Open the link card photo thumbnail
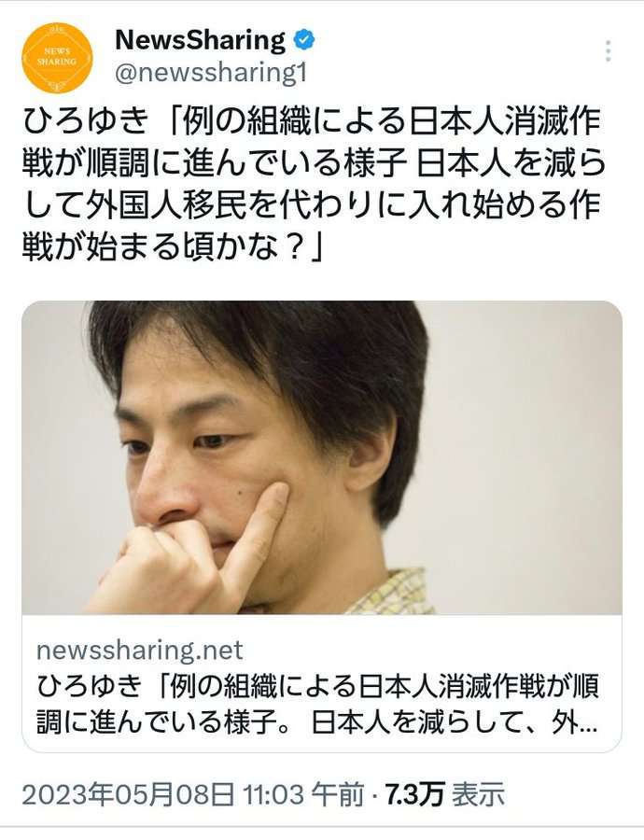This screenshot has width=644, height=840. 321,457
